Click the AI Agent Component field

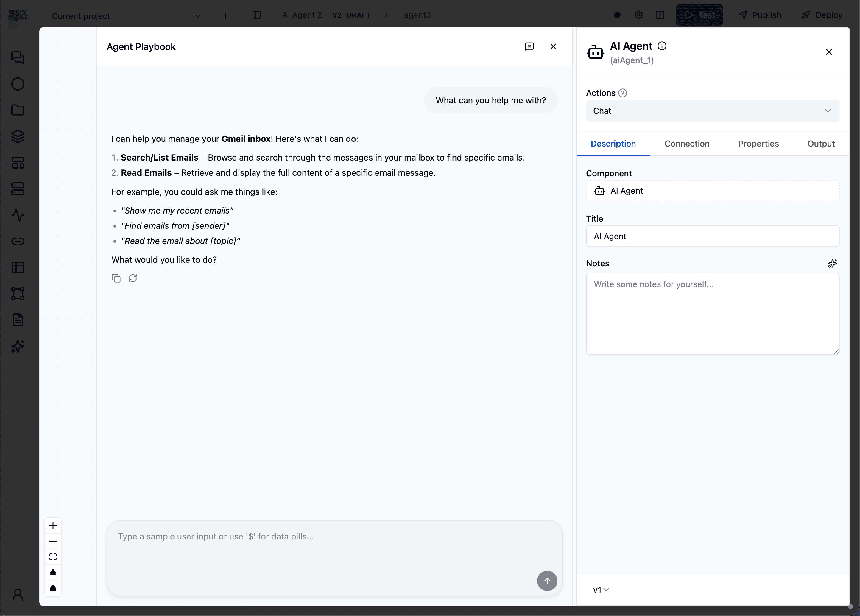pyautogui.click(x=713, y=191)
